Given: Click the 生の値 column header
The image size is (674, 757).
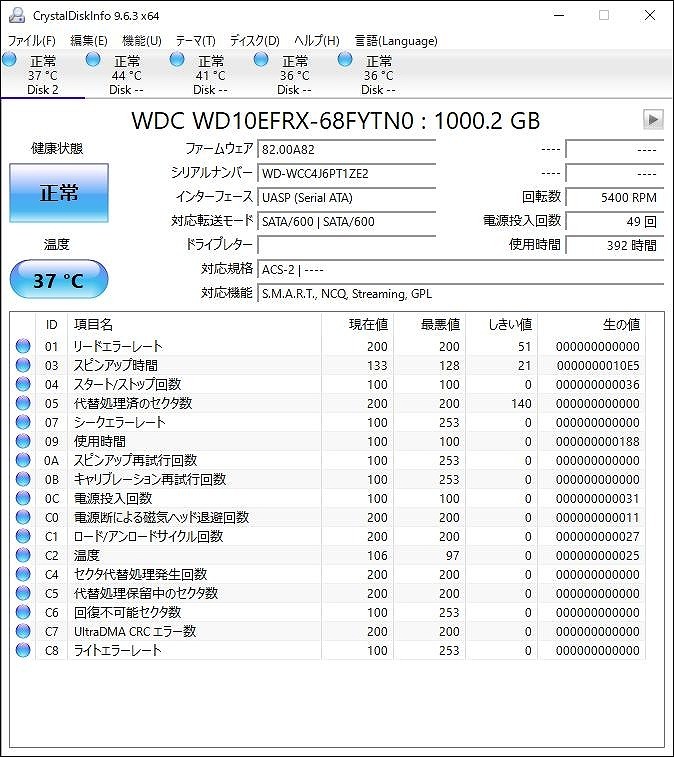Looking at the screenshot, I should [592, 324].
